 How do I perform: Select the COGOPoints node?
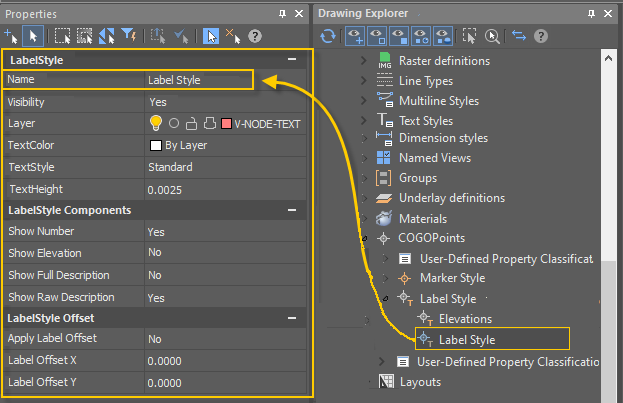[431, 238]
